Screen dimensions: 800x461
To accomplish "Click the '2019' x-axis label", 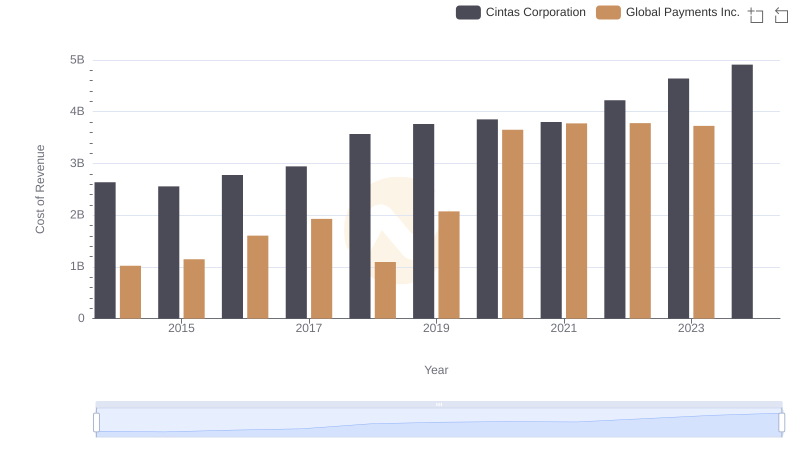I will click(436, 328).
